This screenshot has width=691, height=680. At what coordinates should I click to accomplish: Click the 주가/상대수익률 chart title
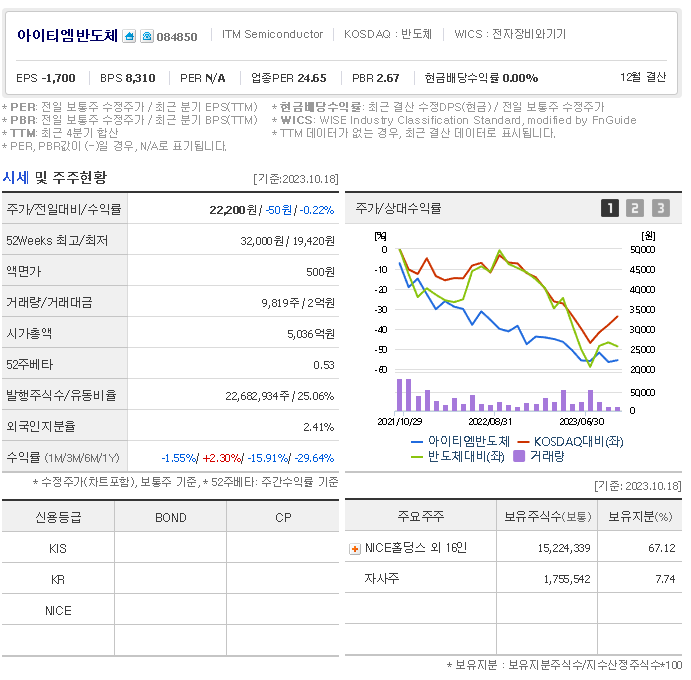[398, 208]
